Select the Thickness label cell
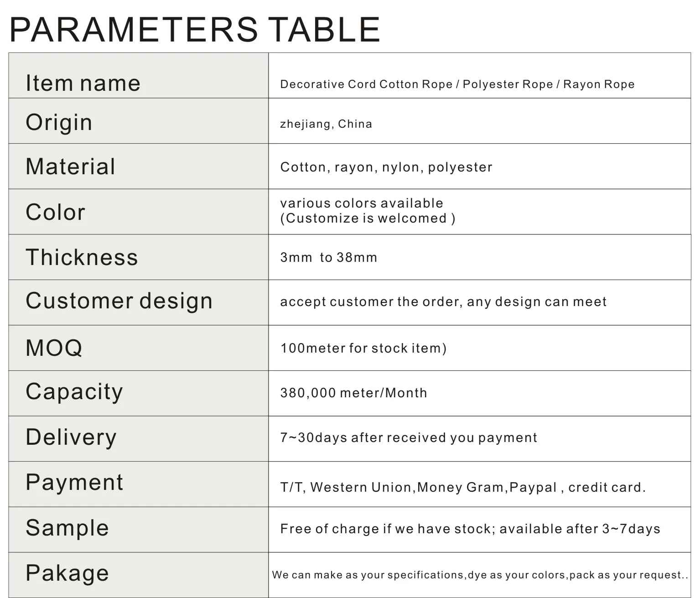700x598 pixels. click(82, 257)
